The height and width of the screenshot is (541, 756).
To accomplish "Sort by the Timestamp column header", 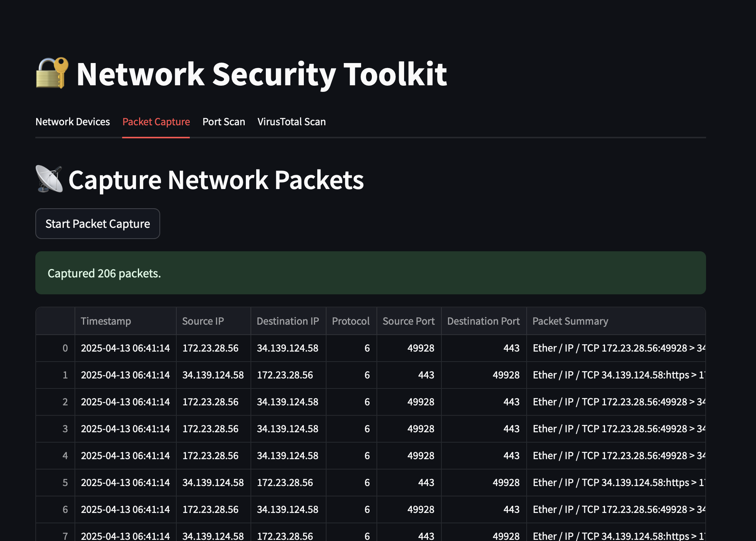I will [106, 321].
